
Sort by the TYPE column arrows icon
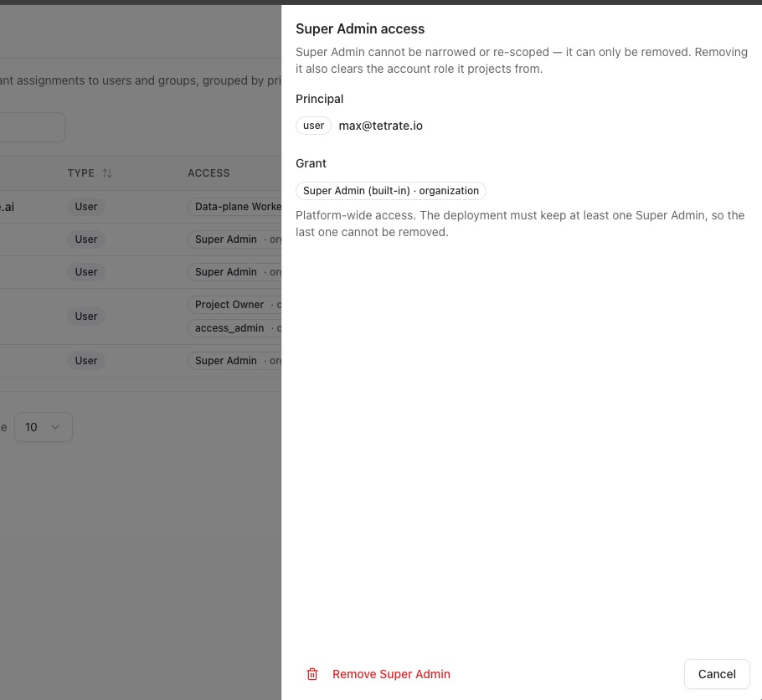coord(107,173)
